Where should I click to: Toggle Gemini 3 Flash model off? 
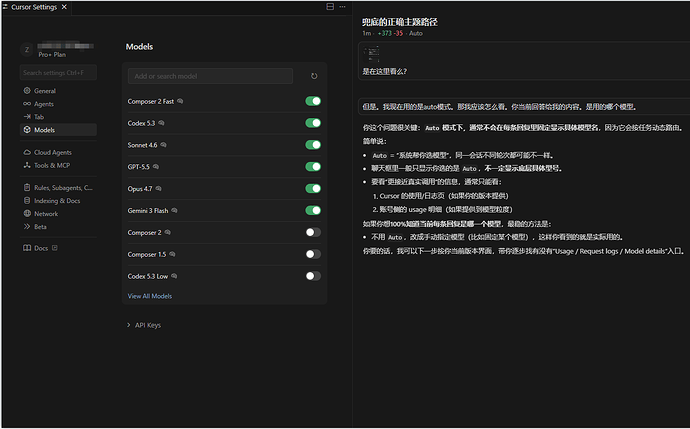click(313, 210)
